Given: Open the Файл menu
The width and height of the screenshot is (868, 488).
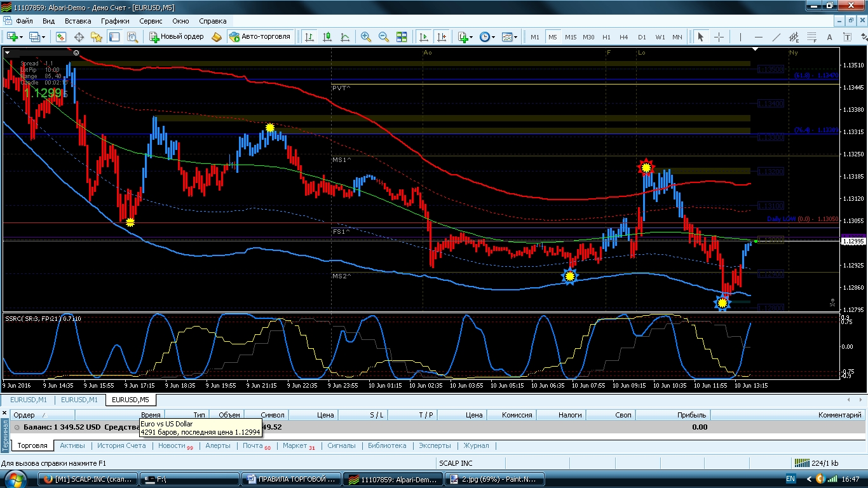Looking at the screenshot, I should tap(25, 21).
